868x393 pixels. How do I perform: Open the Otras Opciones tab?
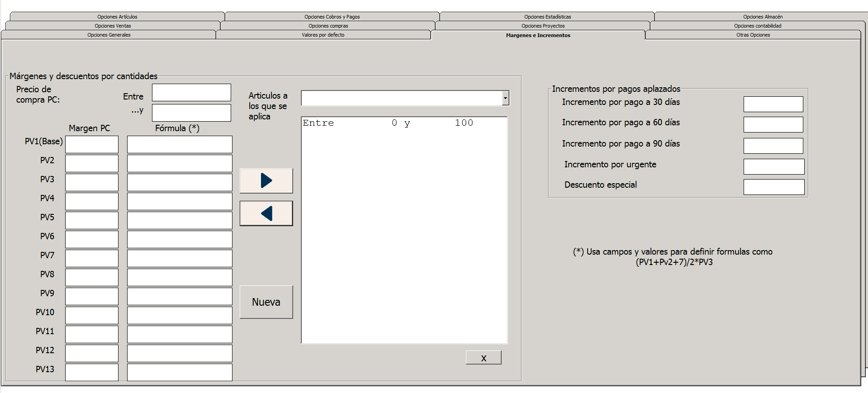(753, 35)
